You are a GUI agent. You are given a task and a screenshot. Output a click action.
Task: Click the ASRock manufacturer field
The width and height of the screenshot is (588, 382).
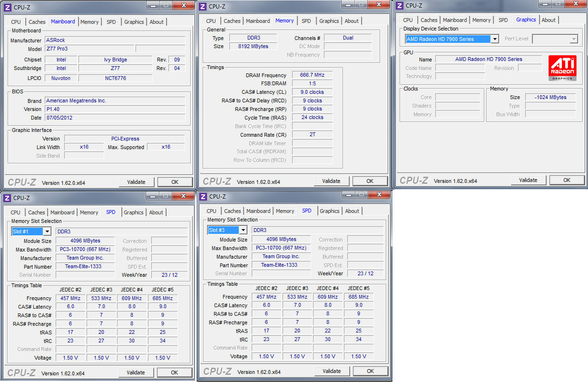115,40
